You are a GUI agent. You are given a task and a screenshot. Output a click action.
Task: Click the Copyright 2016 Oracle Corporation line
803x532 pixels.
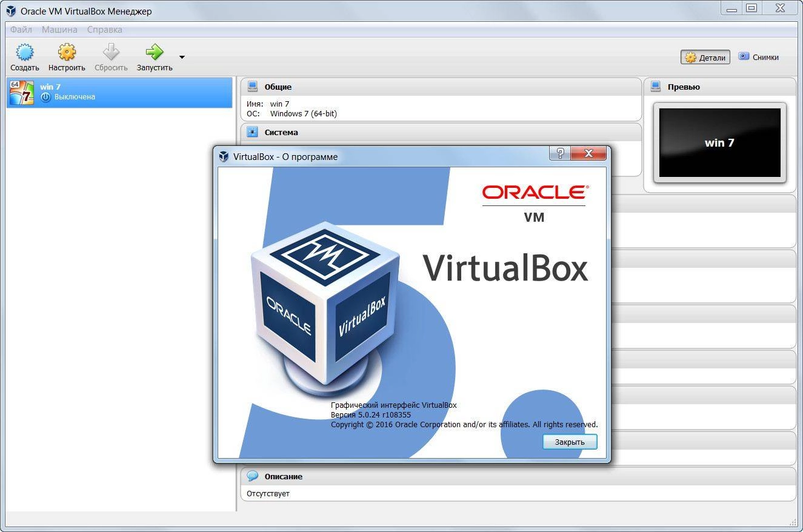[464, 425]
